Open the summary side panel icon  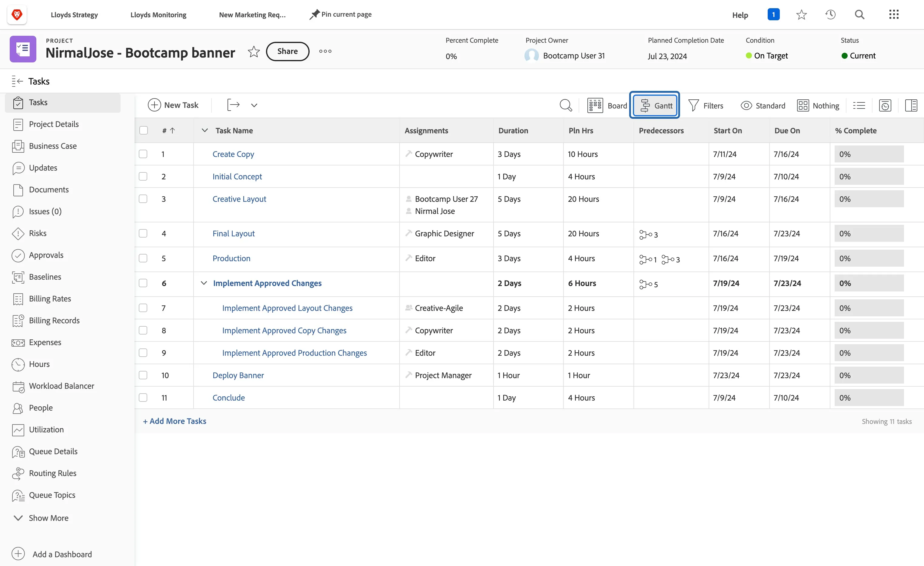point(911,105)
